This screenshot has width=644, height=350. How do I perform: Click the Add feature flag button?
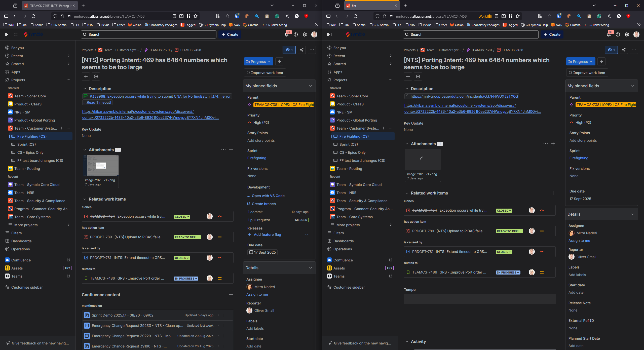(264, 235)
